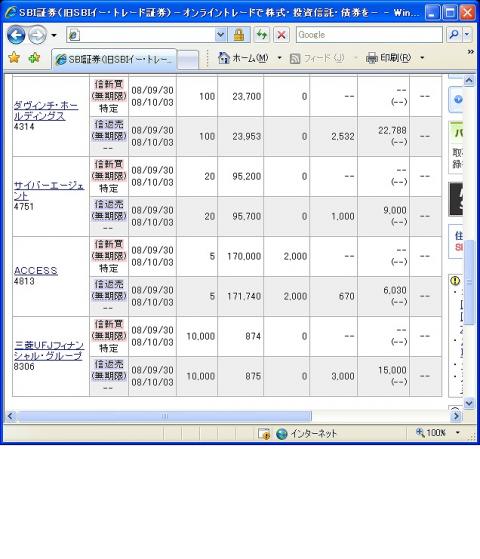Open search provider options dropdown arrow
This screenshot has width=480, height=559.
point(468,35)
